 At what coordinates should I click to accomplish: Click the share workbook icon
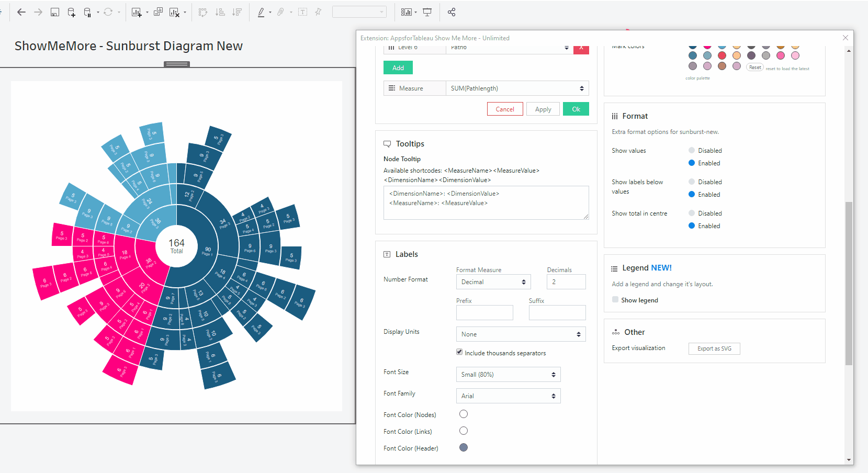[x=452, y=12]
